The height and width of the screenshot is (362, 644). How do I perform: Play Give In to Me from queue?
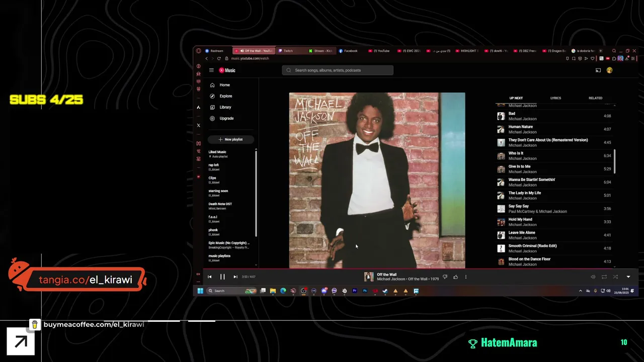(554, 169)
